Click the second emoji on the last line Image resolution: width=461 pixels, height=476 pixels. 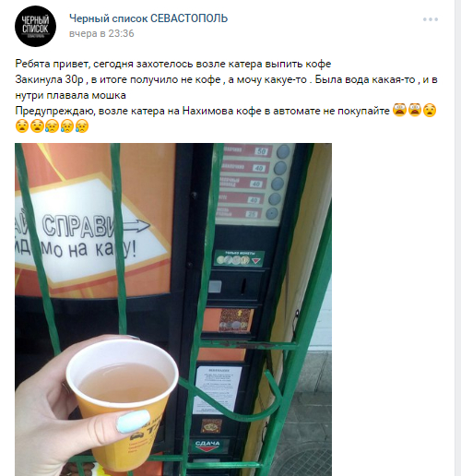coord(37,126)
